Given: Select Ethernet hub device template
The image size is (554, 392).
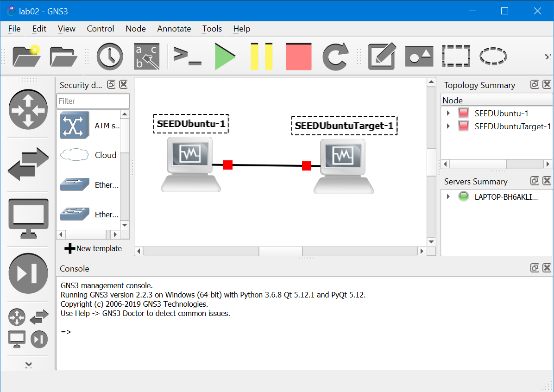Looking at the screenshot, I should [90, 184].
